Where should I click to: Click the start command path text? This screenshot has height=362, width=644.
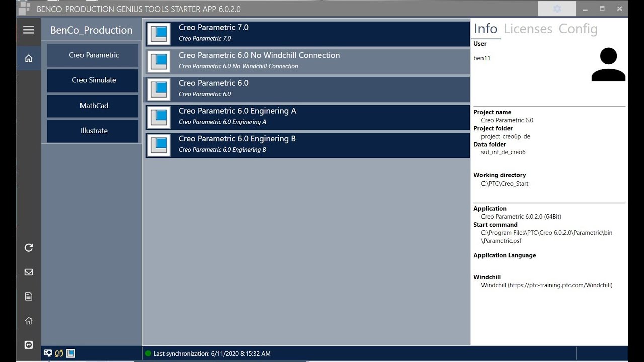tap(547, 237)
